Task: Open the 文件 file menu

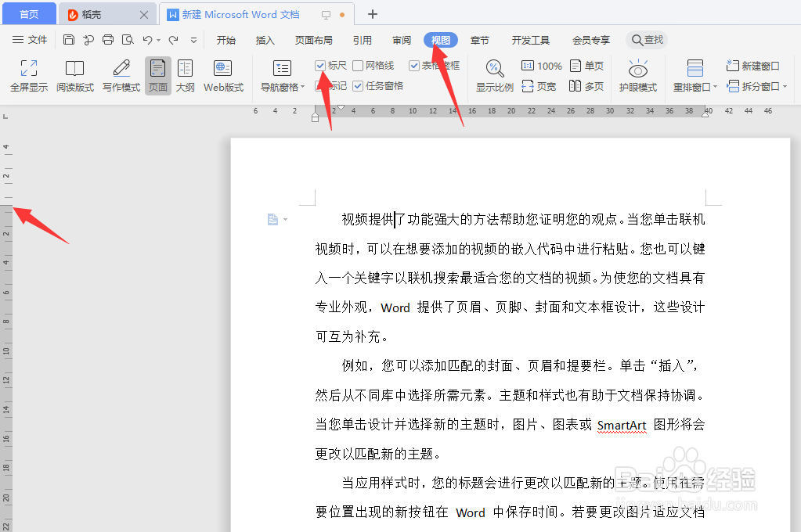Action: 37,40
